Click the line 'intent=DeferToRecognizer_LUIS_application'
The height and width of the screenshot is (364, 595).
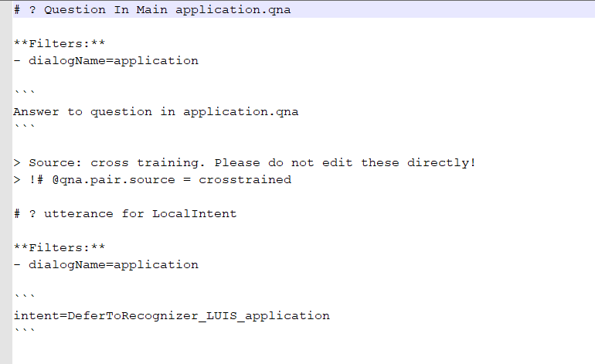coord(172,316)
